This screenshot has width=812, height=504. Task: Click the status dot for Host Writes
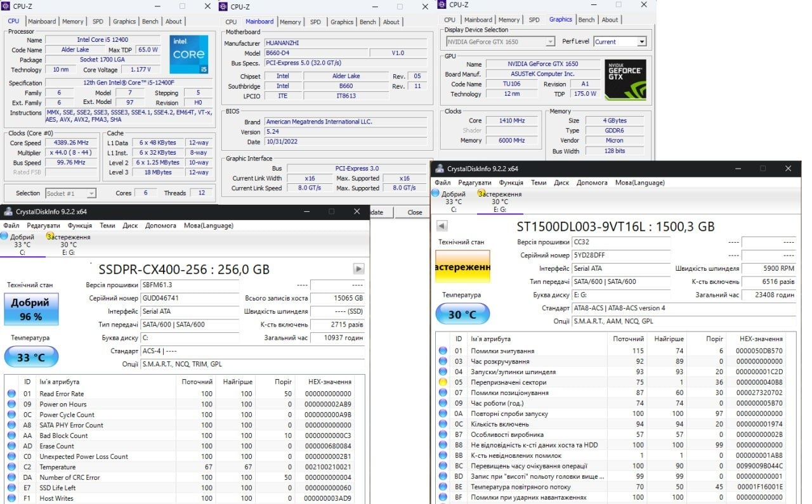pyautogui.click(x=11, y=498)
